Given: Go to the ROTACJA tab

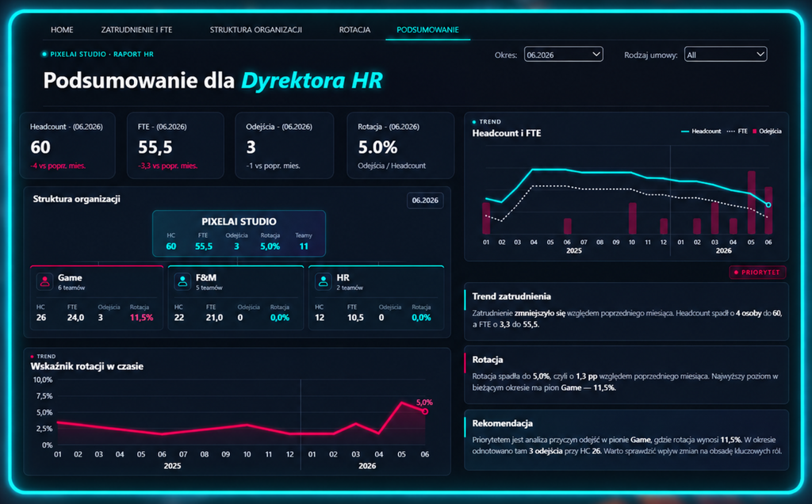Looking at the screenshot, I should tap(354, 30).
